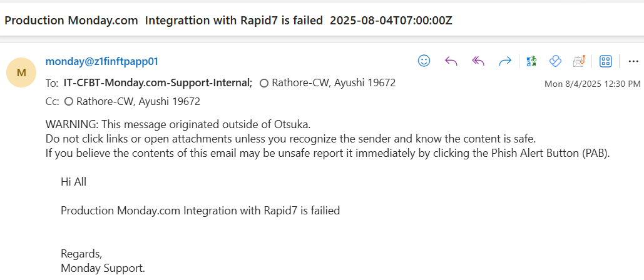Report email with Phish Alert icon

tap(579, 61)
